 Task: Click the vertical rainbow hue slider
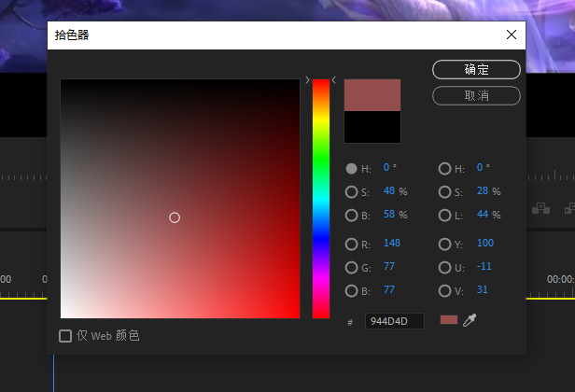pos(320,198)
